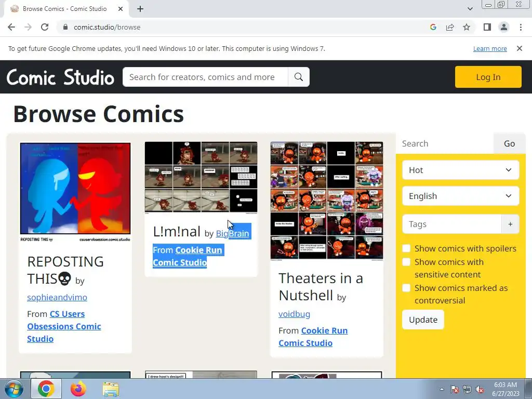Show hidden system tray icons
The width and height of the screenshot is (532, 399).
(x=442, y=389)
